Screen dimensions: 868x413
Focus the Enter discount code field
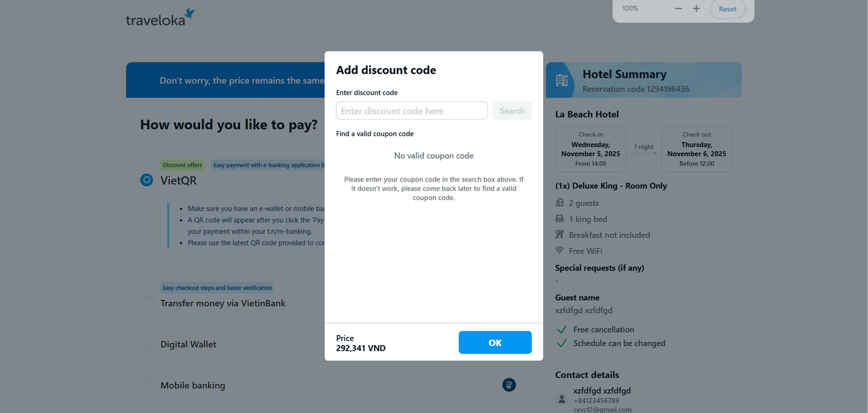click(411, 111)
